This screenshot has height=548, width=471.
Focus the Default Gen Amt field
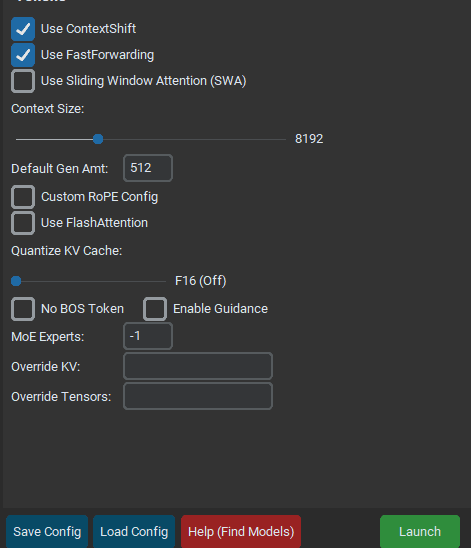tap(148, 168)
